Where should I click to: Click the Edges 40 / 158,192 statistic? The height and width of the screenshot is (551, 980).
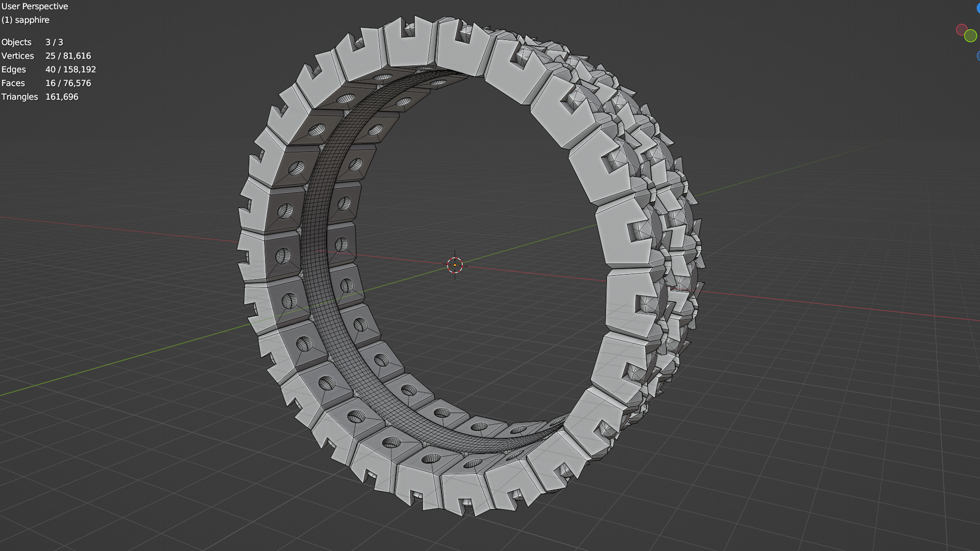click(48, 69)
